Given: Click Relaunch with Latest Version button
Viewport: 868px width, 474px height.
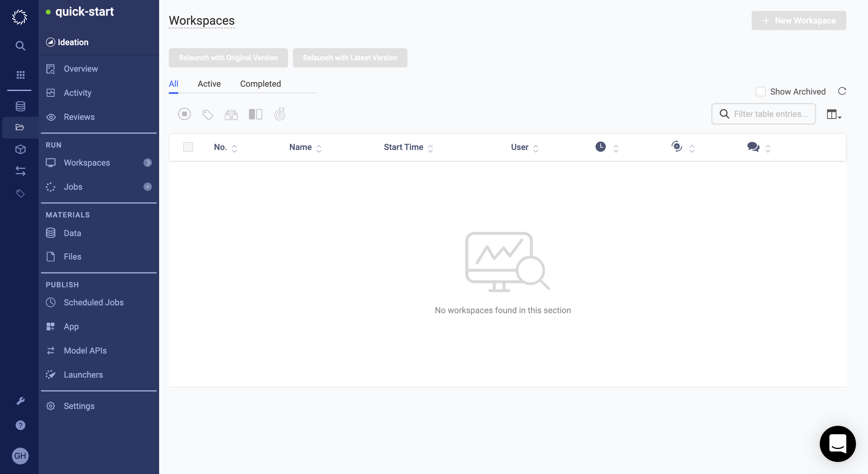Looking at the screenshot, I should (x=350, y=57).
